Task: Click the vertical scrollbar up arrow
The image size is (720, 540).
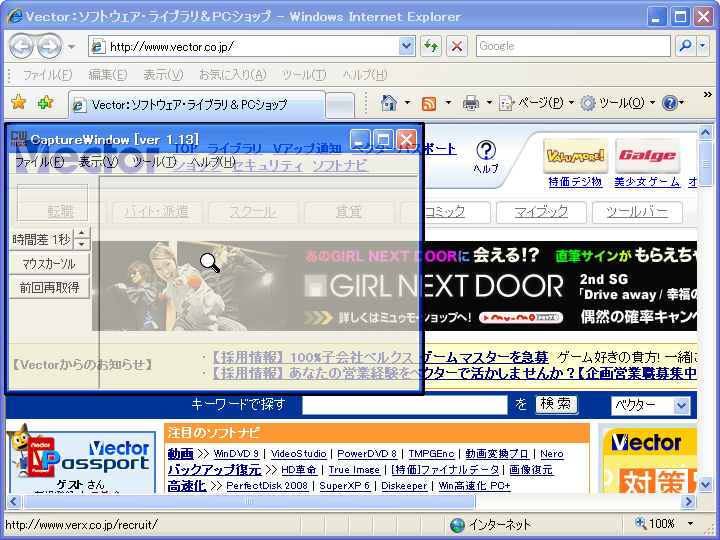Action: [x=705, y=132]
